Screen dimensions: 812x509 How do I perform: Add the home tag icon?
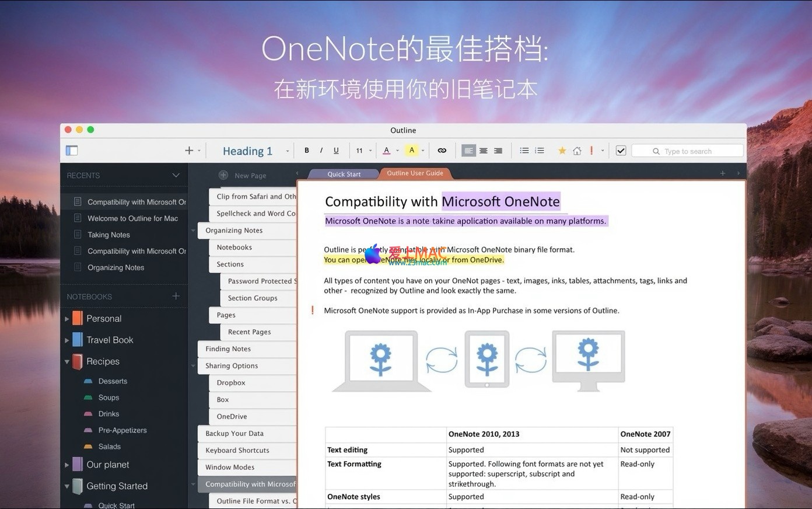coord(577,151)
